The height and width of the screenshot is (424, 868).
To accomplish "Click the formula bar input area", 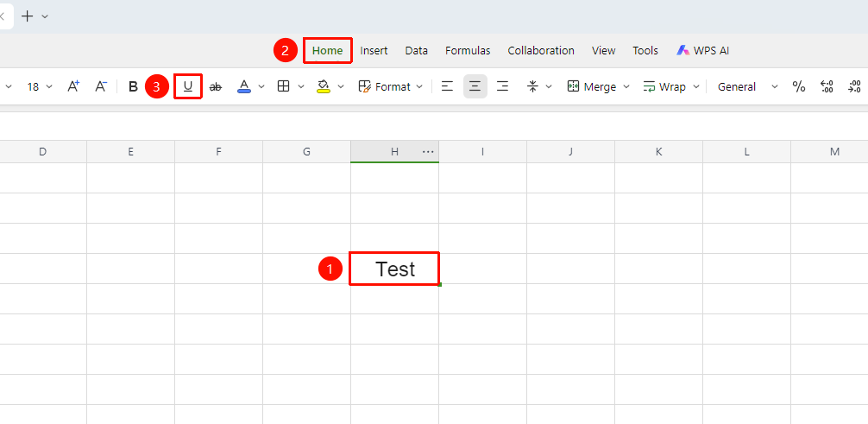I will [x=434, y=126].
